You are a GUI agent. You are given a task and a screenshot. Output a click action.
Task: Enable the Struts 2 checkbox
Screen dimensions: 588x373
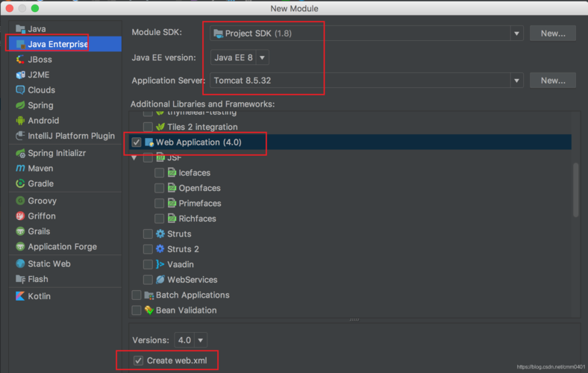(148, 249)
